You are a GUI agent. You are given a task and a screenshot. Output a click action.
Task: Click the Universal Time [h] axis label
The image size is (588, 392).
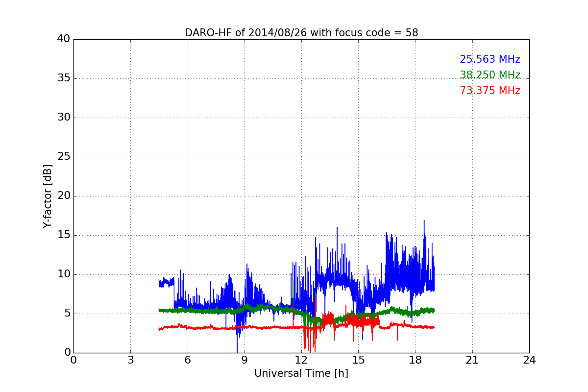click(301, 373)
